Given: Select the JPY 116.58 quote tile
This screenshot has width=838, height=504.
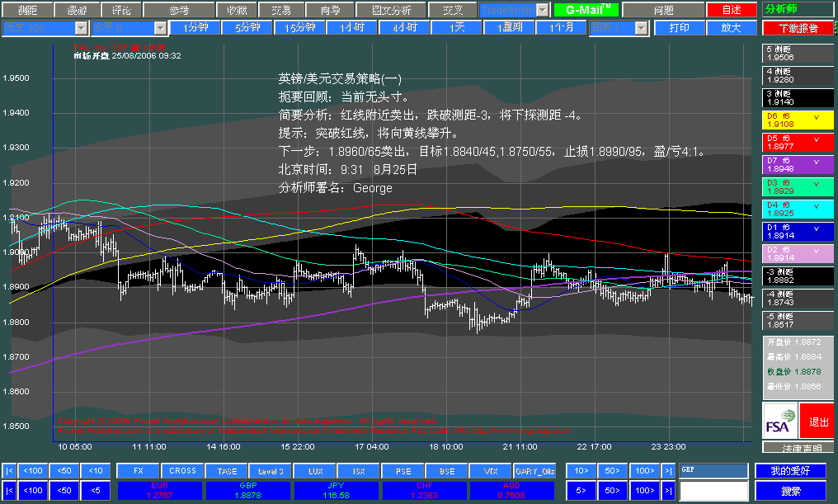Looking at the screenshot, I should pos(337,490).
